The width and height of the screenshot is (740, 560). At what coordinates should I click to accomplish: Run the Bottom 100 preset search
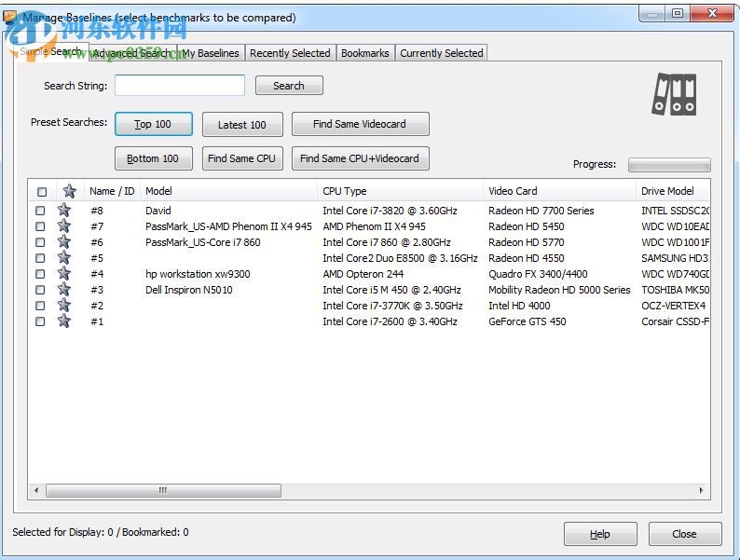pyautogui.click(x=154, y=158)
